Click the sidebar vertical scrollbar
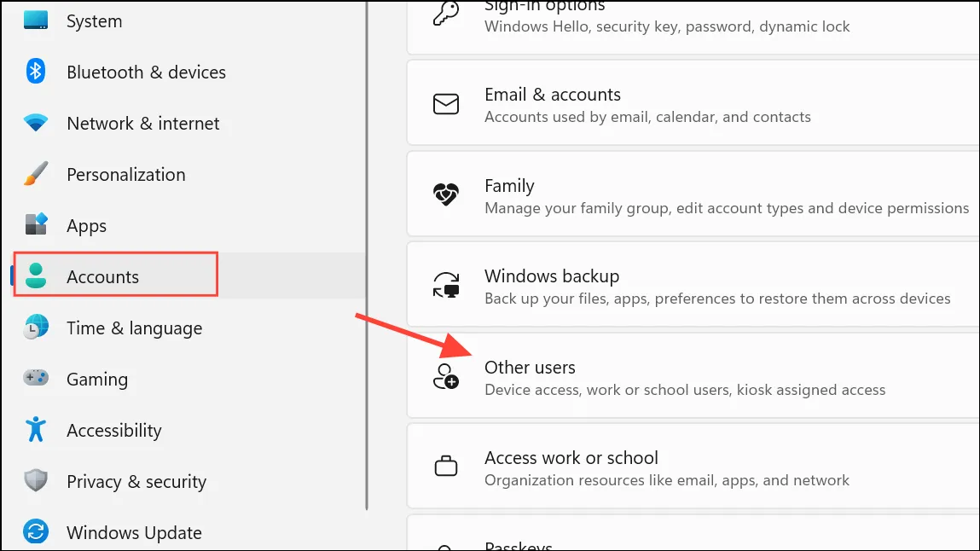Screen dimensions: 980x551 (x=367, y=255)
